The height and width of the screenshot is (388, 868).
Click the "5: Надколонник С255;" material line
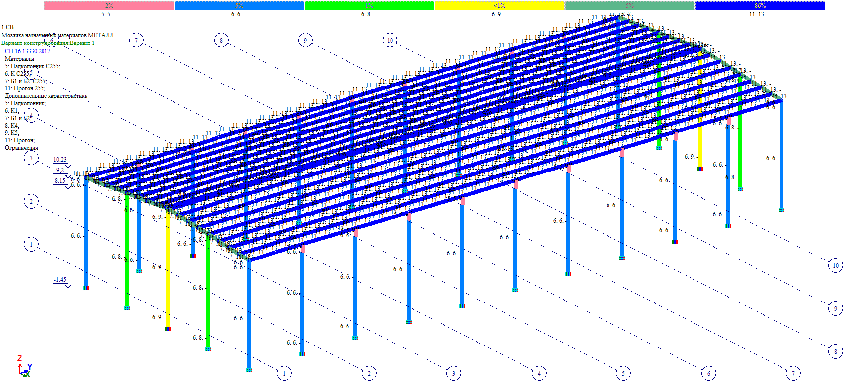33,66
